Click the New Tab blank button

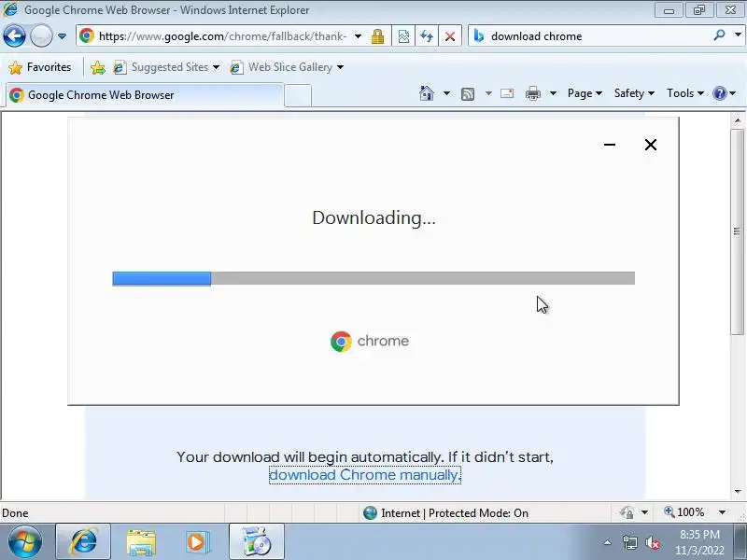[x=298, y=95]
